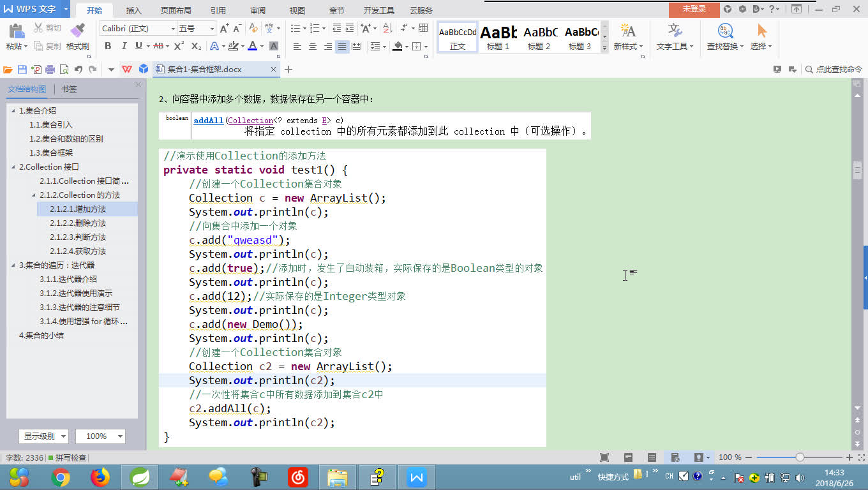Toggle superscript X²
The height and width of the screenshot is (490, 868).
(179, 46)
